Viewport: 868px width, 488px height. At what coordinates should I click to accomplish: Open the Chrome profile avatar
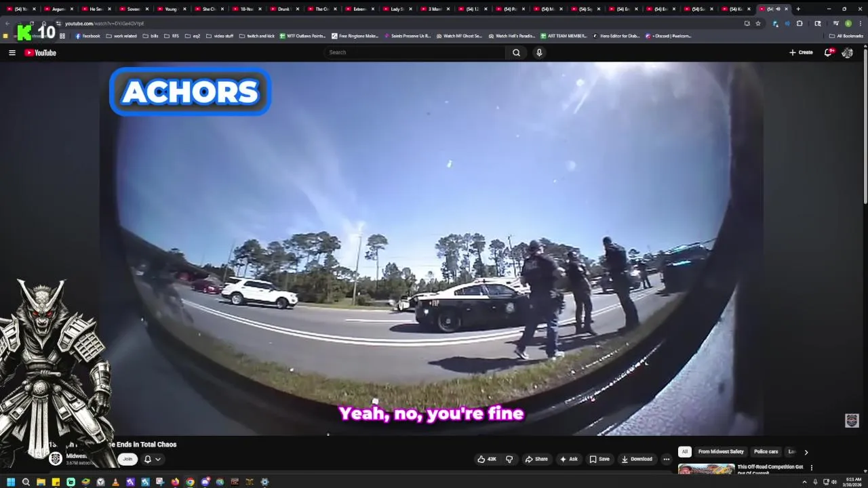[848, 23]
